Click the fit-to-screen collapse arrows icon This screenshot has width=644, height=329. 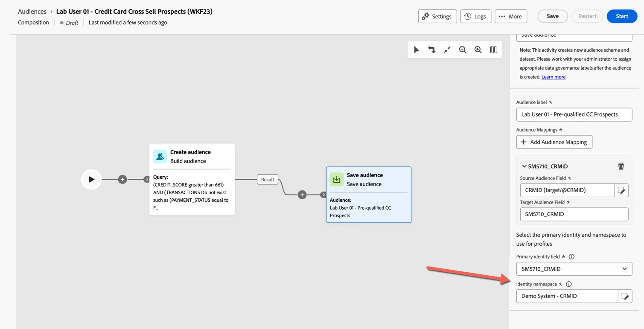[x=447, y=50]
